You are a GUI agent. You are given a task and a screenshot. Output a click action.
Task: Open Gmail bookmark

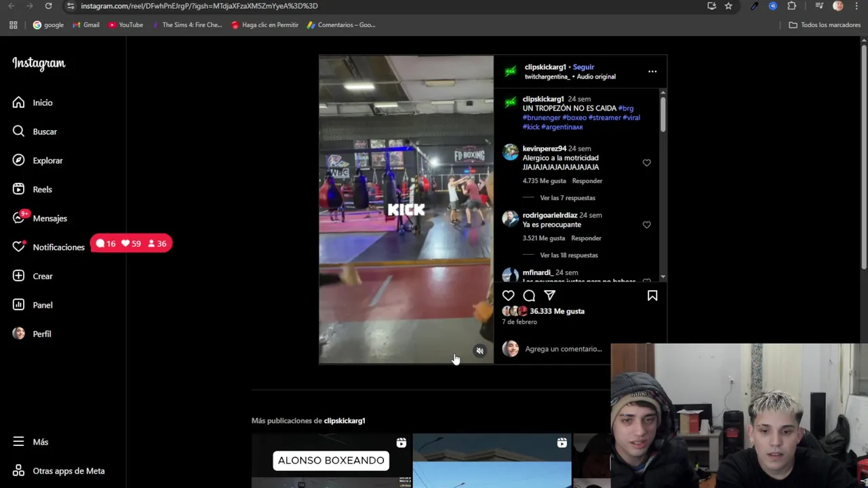coord(86,25)
